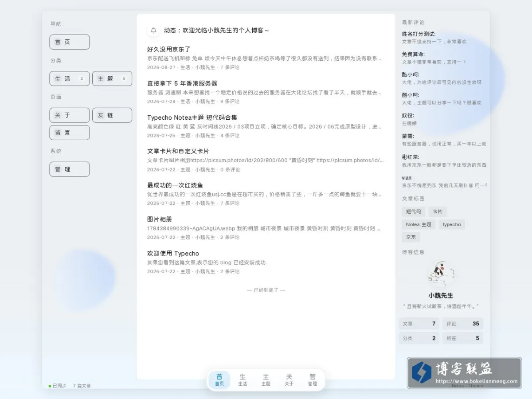Click the 已经到底了 end marker text
Screen dimensions: 532x399
click(266, 290)
